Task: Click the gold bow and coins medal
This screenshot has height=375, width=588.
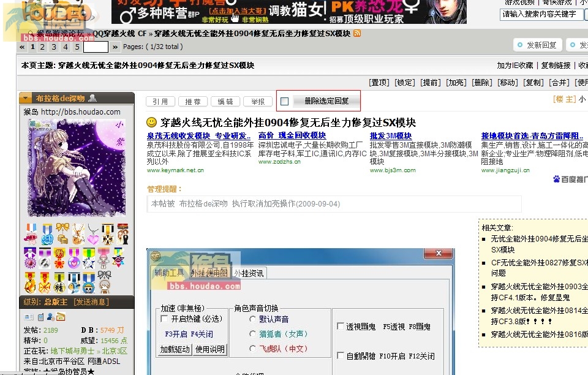Action: tap(62, 234)
